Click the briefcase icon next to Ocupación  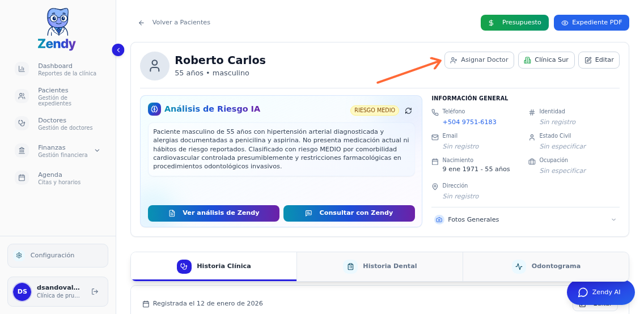(532, 162)
